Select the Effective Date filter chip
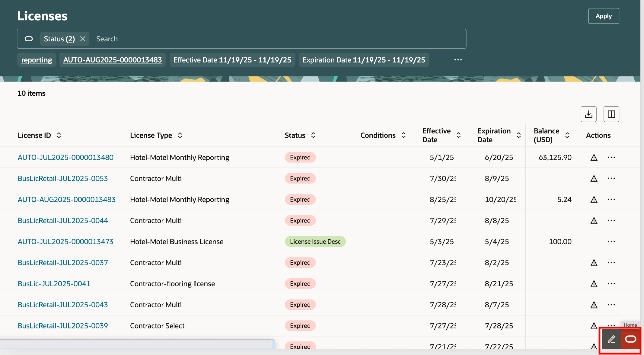 click(x=232, y=60)
